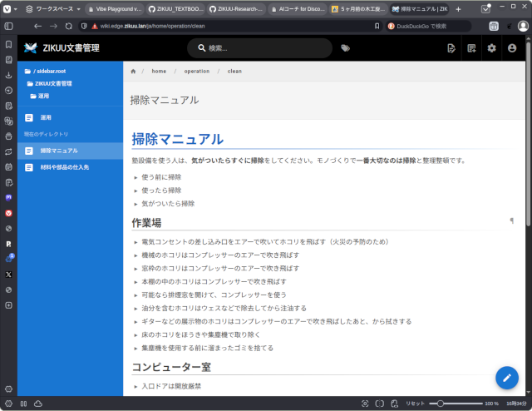
Task: Open the X (Twitter) sidebar panel
Action: click(x=8, y=274)
